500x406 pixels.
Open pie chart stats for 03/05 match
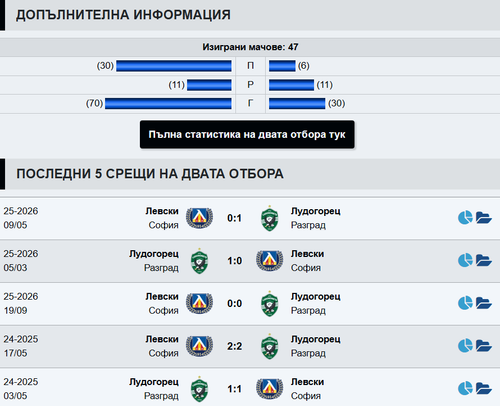[465, 388]
